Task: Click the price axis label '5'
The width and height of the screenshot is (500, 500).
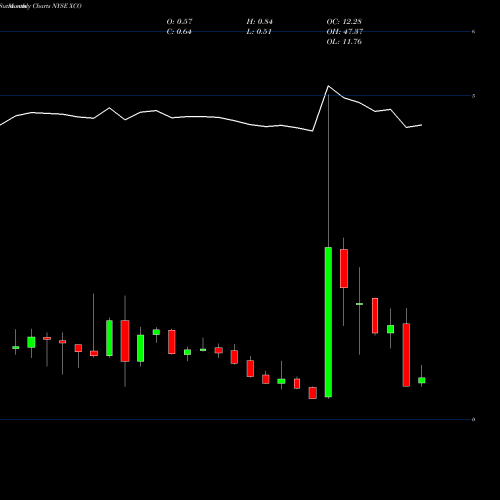Action: click(x=473, y=96)
